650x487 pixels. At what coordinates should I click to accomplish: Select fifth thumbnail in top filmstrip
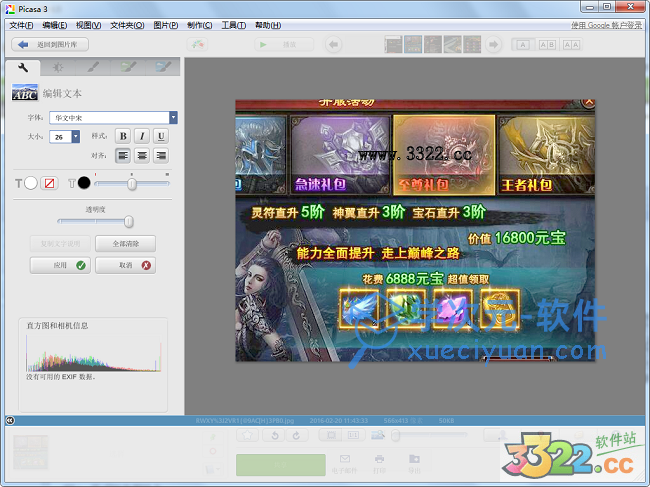pyautogui.click(x=472, y=44)
